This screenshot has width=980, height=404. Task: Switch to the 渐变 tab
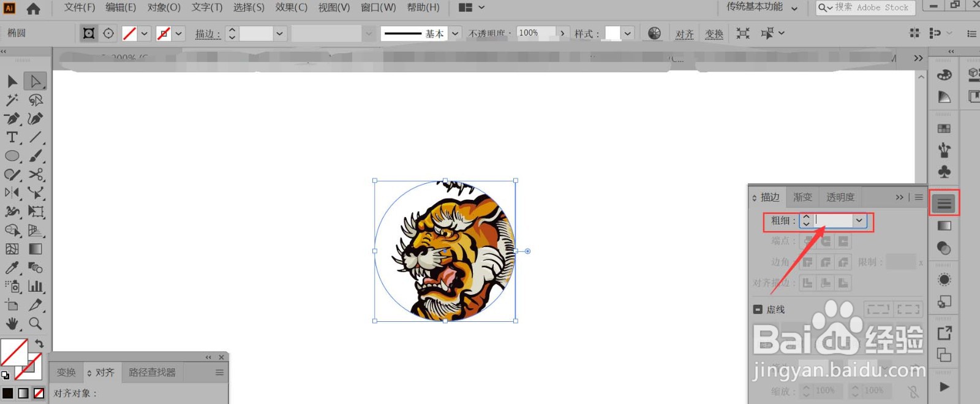point(802,197)
